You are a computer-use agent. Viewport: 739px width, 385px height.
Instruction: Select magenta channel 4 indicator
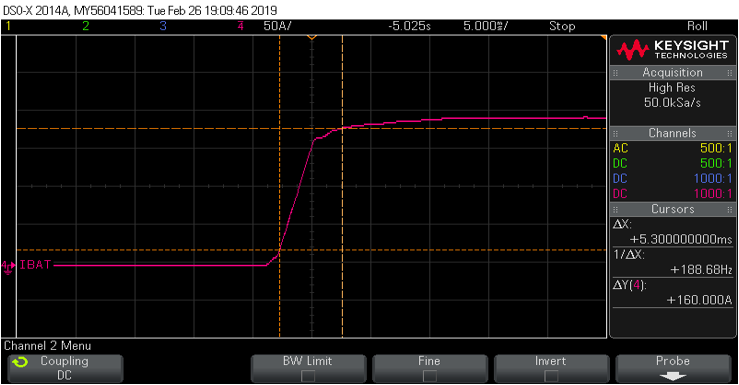click(x=240, y=26)
